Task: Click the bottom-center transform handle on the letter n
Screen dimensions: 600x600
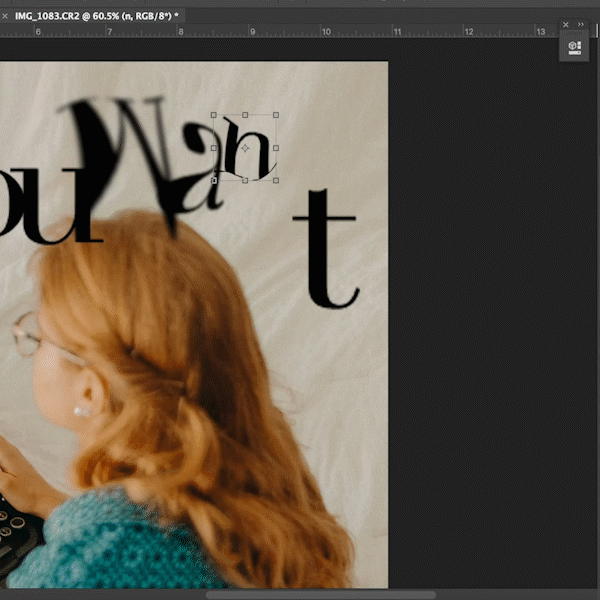Action: tap(245, 180)
